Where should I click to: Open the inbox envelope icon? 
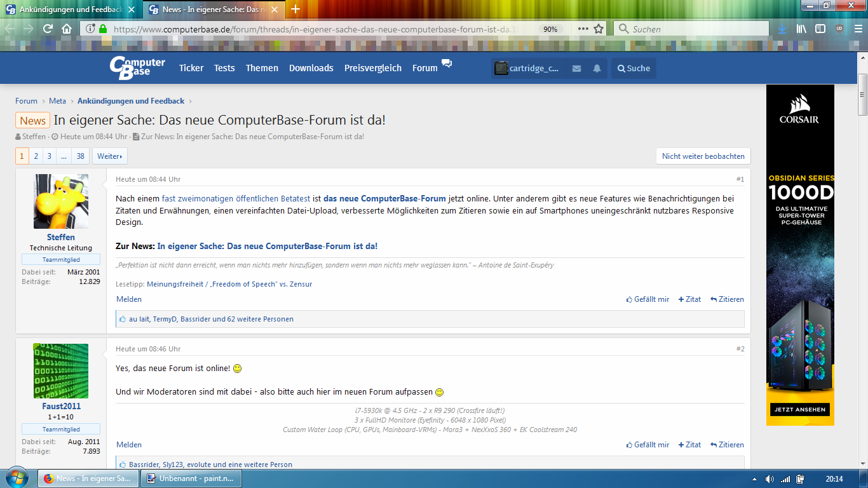click(x=576, y=69)
